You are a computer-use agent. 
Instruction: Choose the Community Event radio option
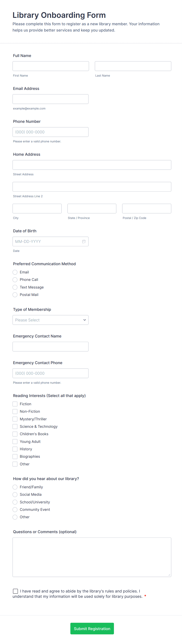pyautogui.click(x=15, y=509)
